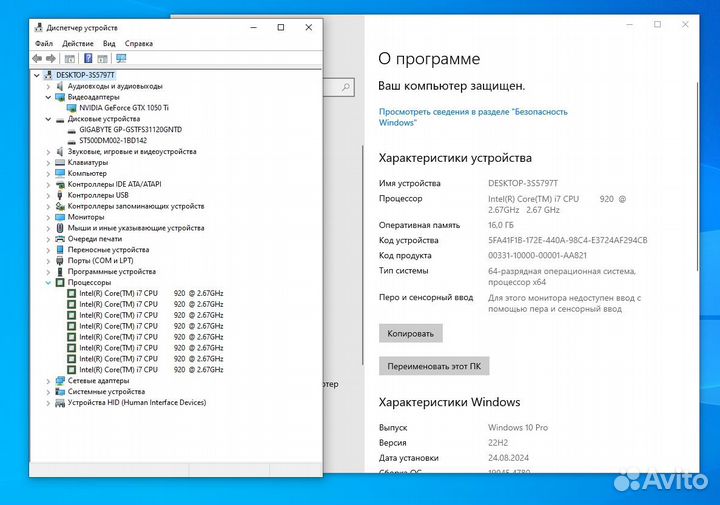The height and width of the screenshot is (505, 720).
Task: Collapse the Процессоры category
Action: tap(48, 282)
